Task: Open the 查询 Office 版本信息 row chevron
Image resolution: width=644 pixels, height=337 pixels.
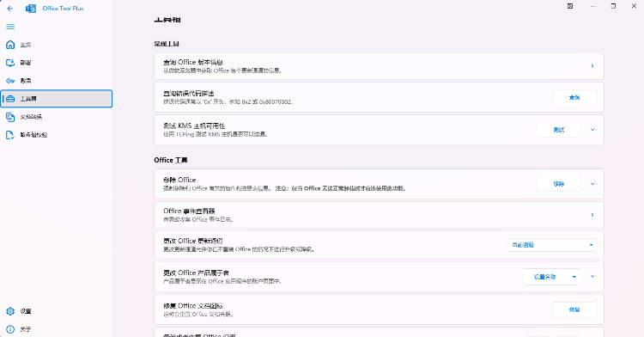Action: click(592, 65)
